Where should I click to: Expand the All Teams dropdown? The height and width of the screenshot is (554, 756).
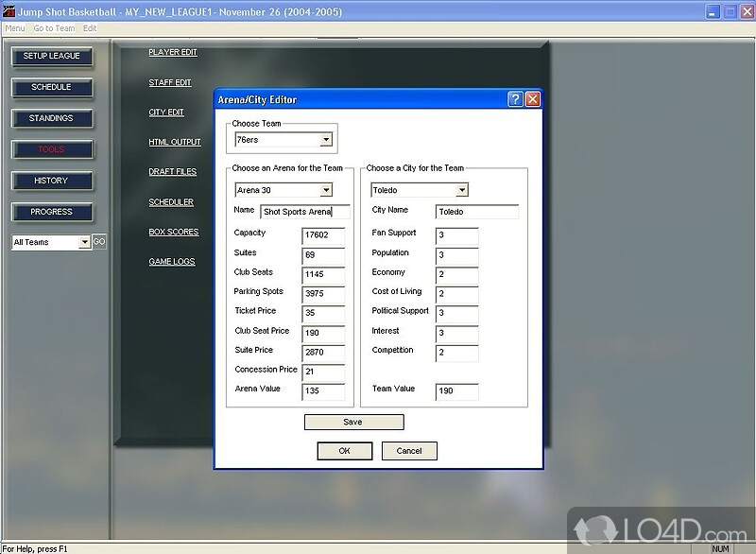pos(84,242)
